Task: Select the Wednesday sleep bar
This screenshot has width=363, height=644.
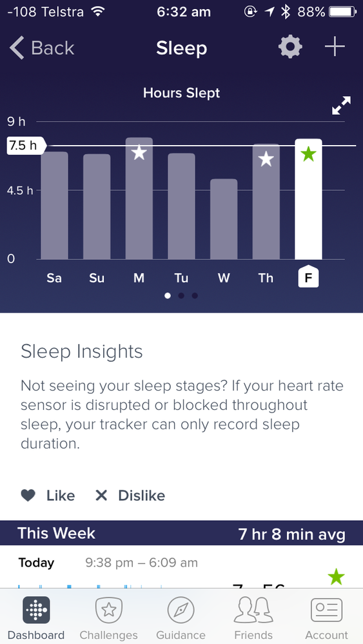Action: 224,219
